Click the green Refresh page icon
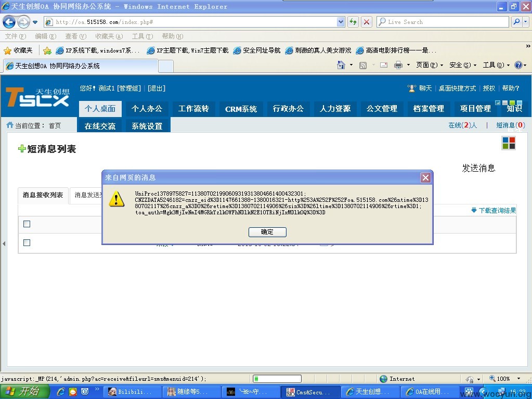 353,22
